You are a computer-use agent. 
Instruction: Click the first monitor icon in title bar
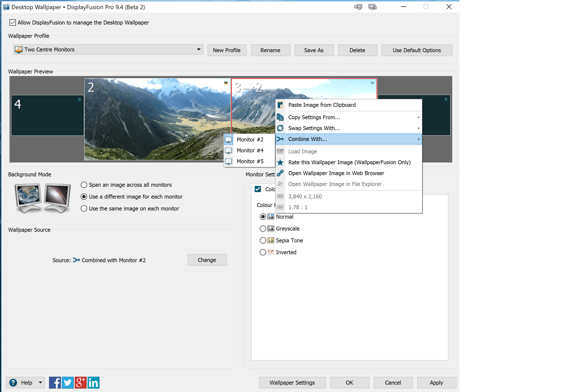pos(358,7)
